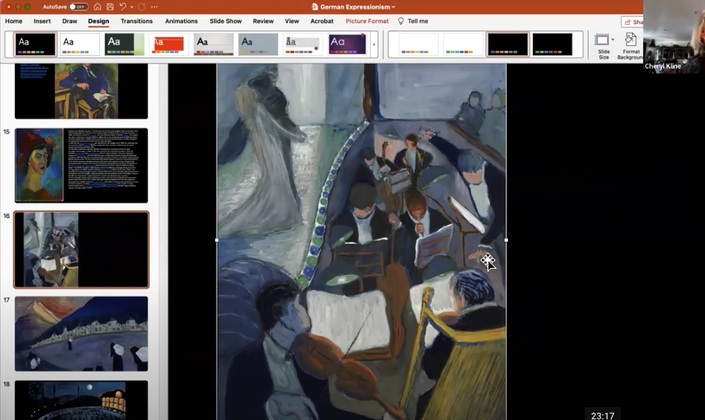The image size is (705, 420).
Task: Open the more options ellipsis in title bar
Action: tap(154, 7)
